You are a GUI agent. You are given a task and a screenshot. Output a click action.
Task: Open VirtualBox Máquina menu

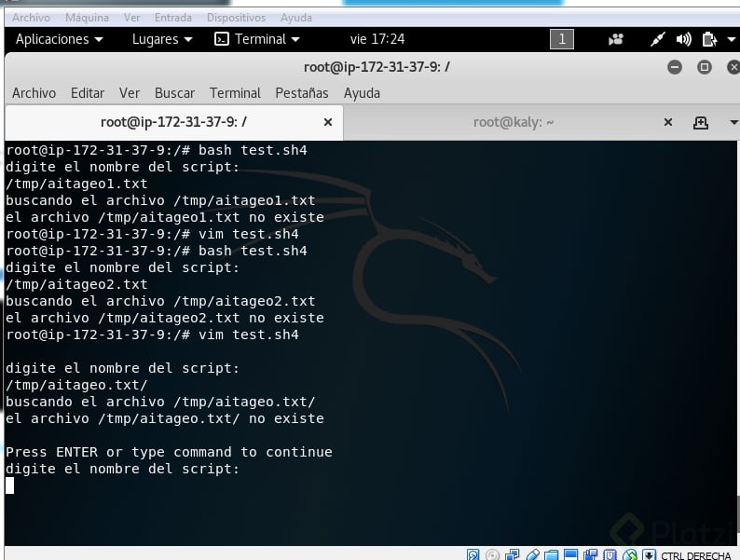87,18
